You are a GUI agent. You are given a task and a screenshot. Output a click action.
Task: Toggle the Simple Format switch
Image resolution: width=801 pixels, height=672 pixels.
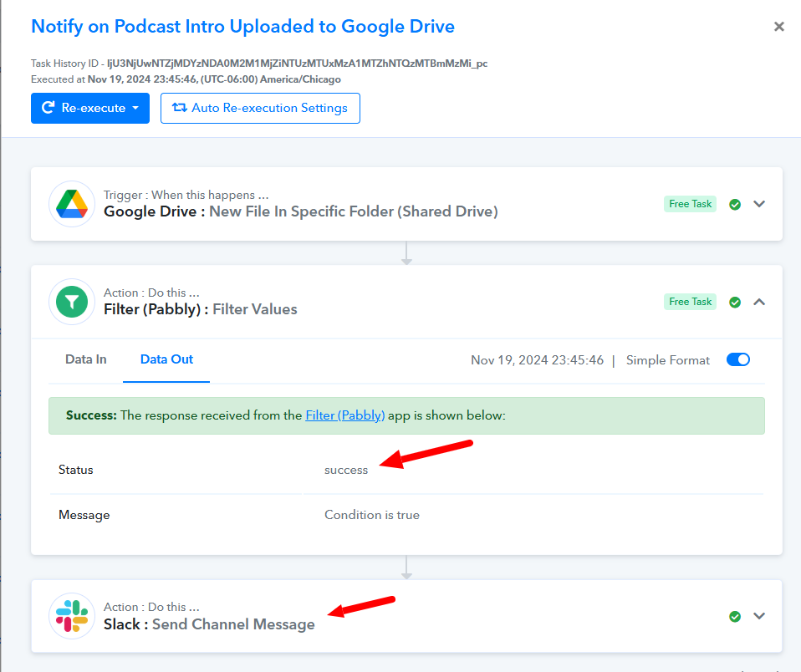pos(738,359)
